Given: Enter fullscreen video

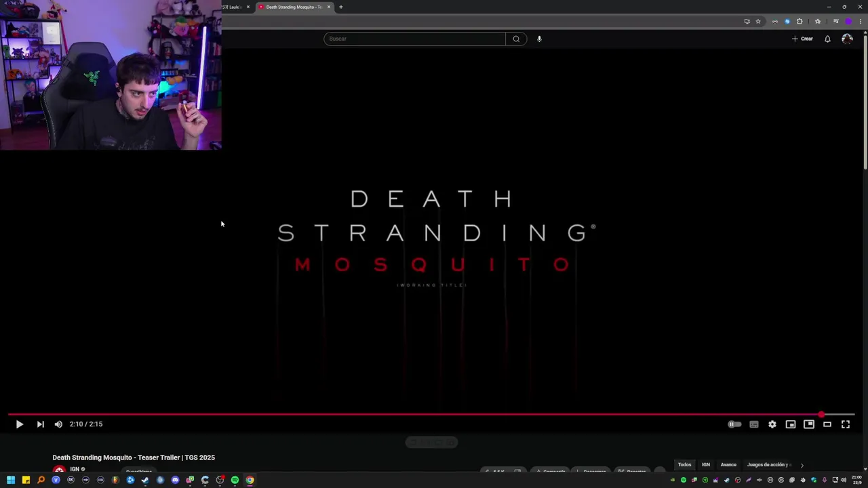Looking at the screenshot, I should (846, 424).
